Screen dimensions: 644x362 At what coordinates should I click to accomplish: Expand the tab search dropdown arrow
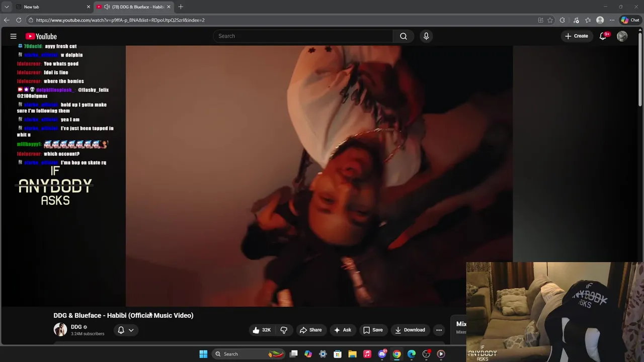[7, 7]
